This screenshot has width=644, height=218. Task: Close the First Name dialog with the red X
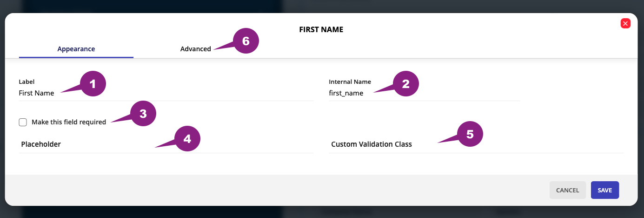click(x=625, y=23)
